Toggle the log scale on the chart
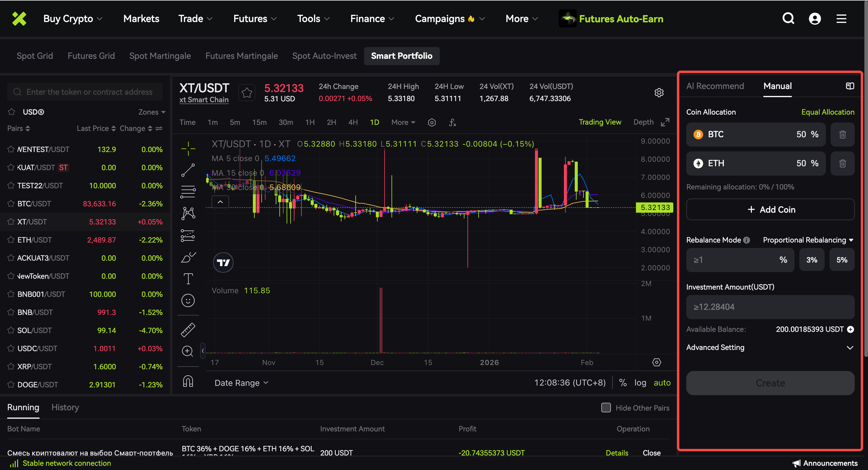868x470 pixels. coord(640,383)
